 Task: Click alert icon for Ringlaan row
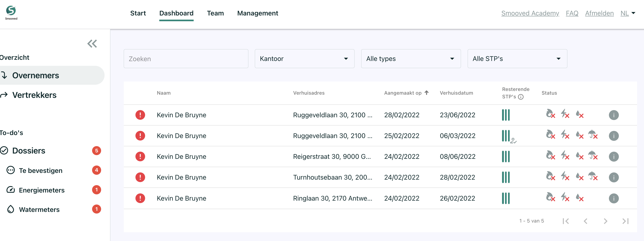click(140, 198)
